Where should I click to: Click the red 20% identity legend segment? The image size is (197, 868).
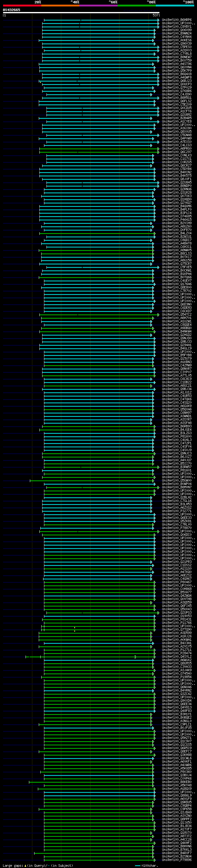point(22,6)
